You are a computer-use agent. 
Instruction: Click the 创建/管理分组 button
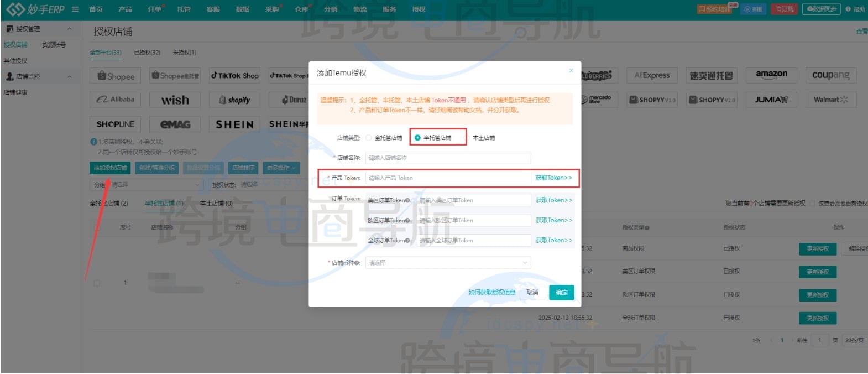pyautogui.click(x=157, y=168)
